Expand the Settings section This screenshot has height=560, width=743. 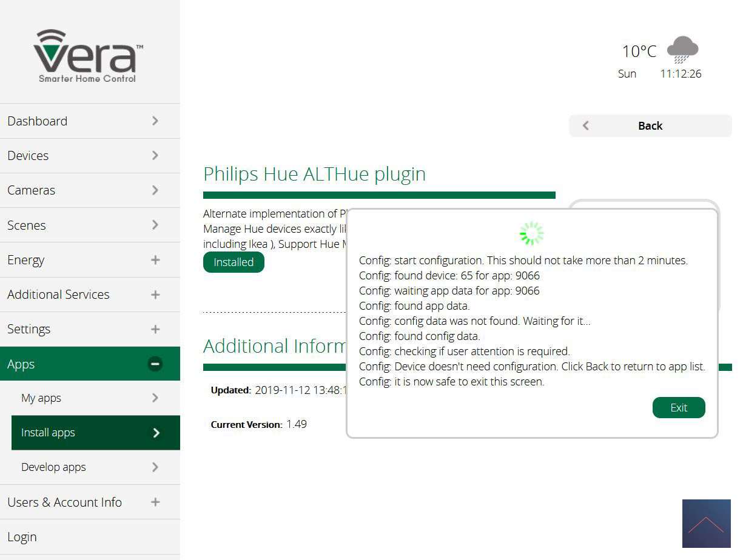point(155,329)
